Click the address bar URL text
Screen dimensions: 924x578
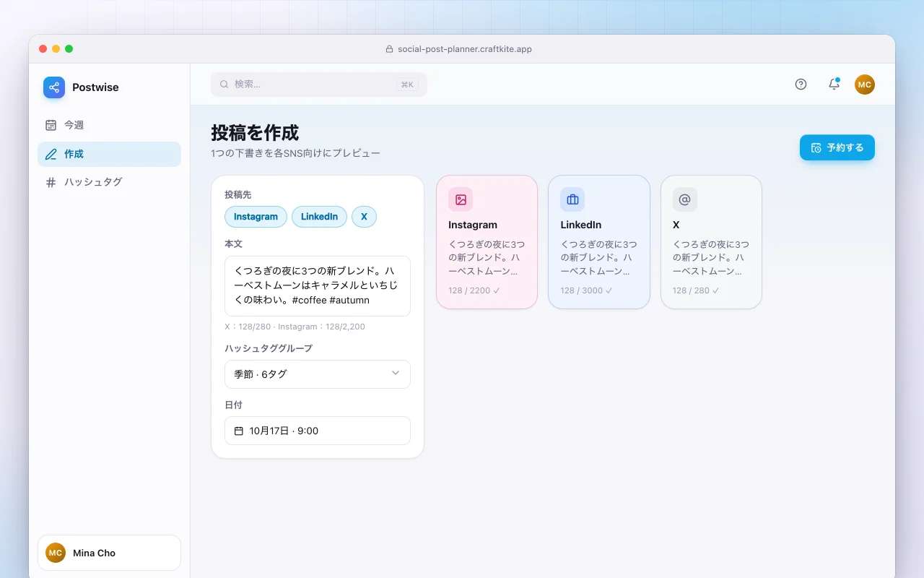465,49
